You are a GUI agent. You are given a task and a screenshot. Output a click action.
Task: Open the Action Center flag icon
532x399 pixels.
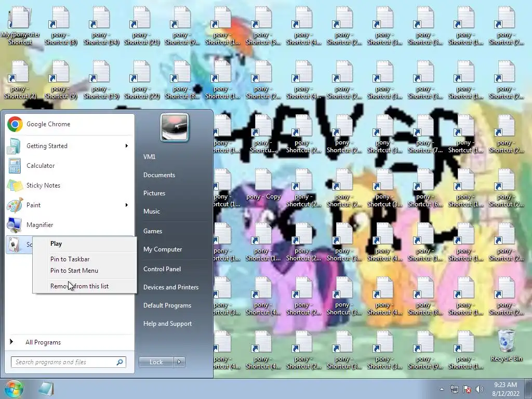coord(467,389)
